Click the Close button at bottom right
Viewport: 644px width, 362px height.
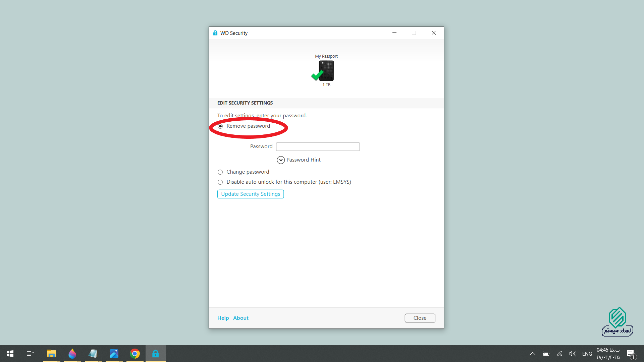[420, 318]
